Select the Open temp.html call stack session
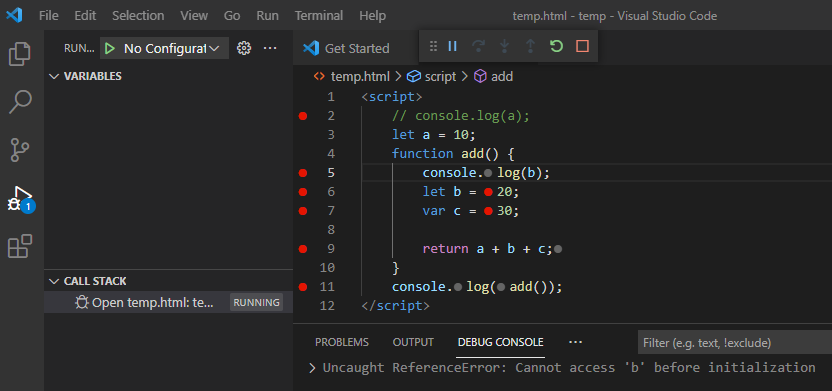Viewport: 832px width, 391px height. [x=168, y=302]
